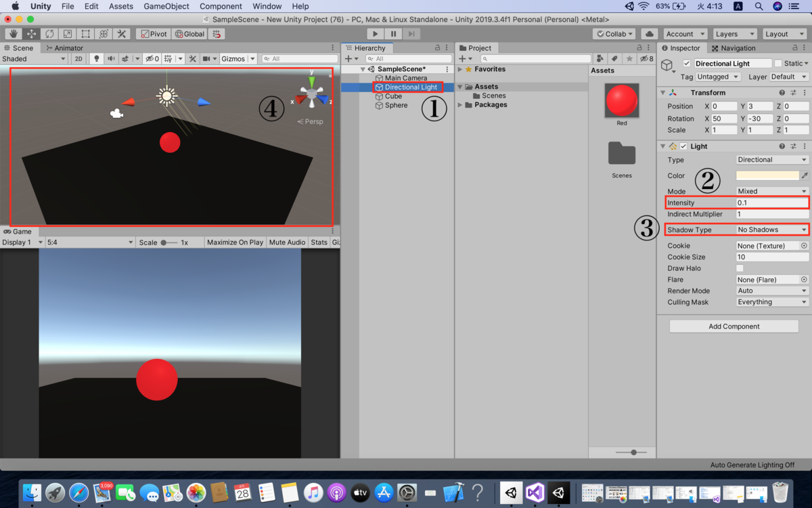Screen dimensions: 812x508
Task: Open the Collab dropdown
Action: [614, 34]
